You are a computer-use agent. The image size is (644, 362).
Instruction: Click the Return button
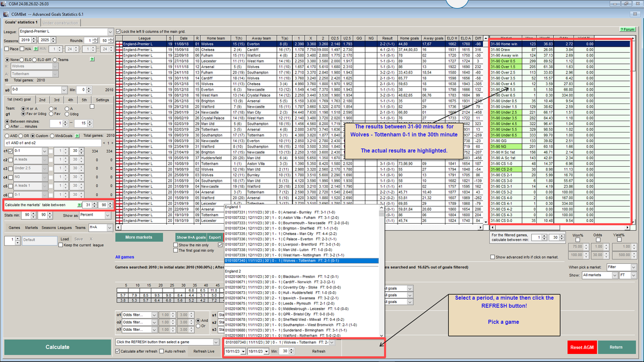click(616, 347)
